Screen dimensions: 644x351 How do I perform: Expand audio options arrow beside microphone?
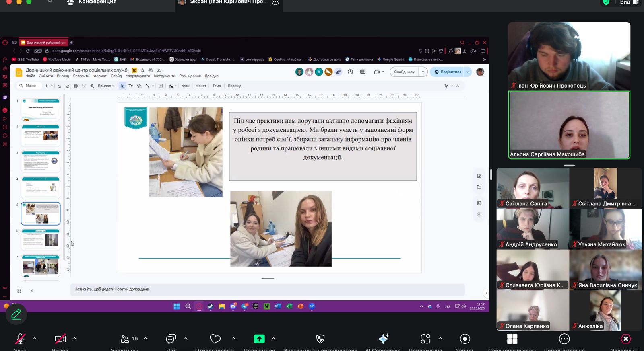click(35, 339)
